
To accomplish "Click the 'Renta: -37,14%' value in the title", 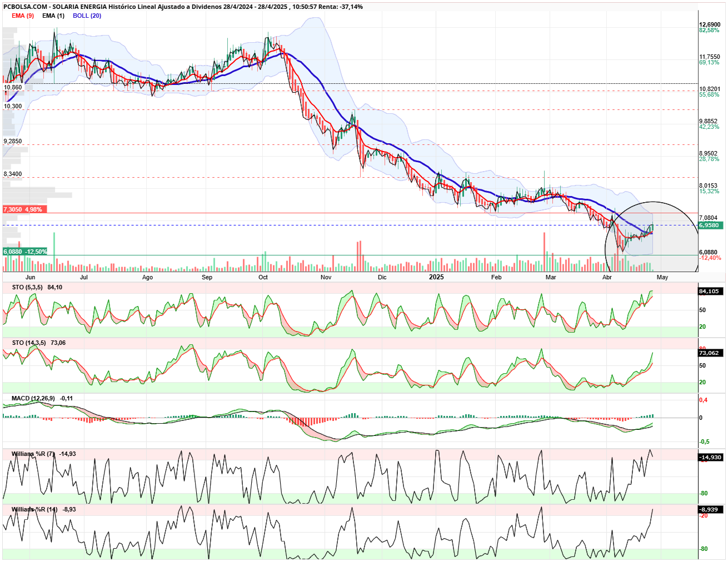I will coord(341,7).
